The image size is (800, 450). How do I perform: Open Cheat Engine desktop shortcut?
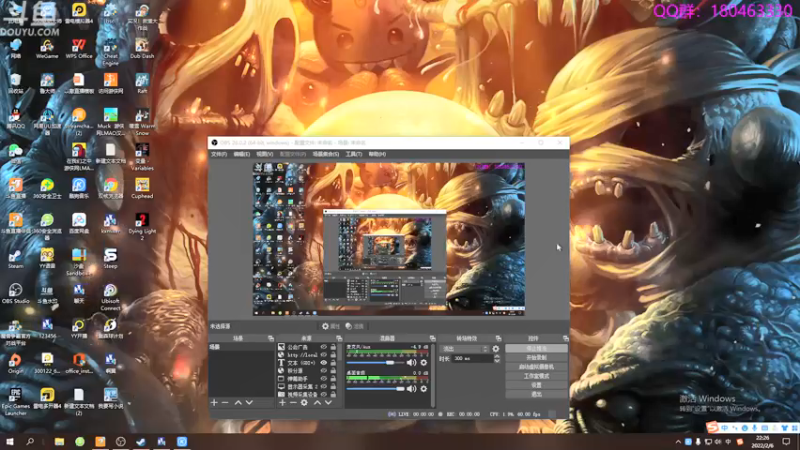pyautogui.click(x=110, y=52)
